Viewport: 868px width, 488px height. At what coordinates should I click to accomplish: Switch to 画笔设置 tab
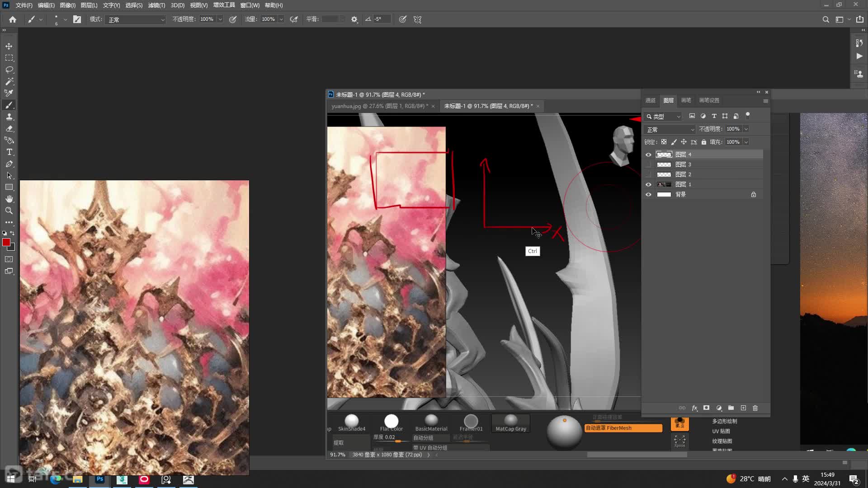(x=709, y=100)
